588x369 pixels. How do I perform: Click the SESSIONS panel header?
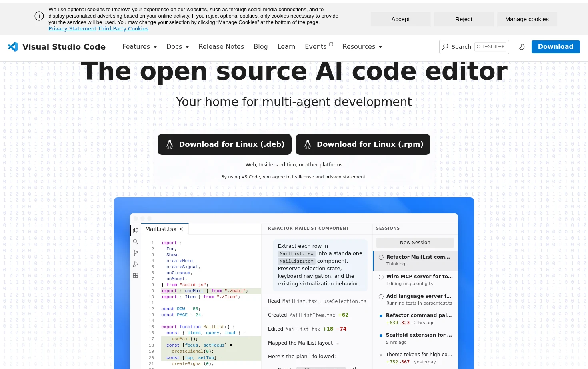coord(388,229)
